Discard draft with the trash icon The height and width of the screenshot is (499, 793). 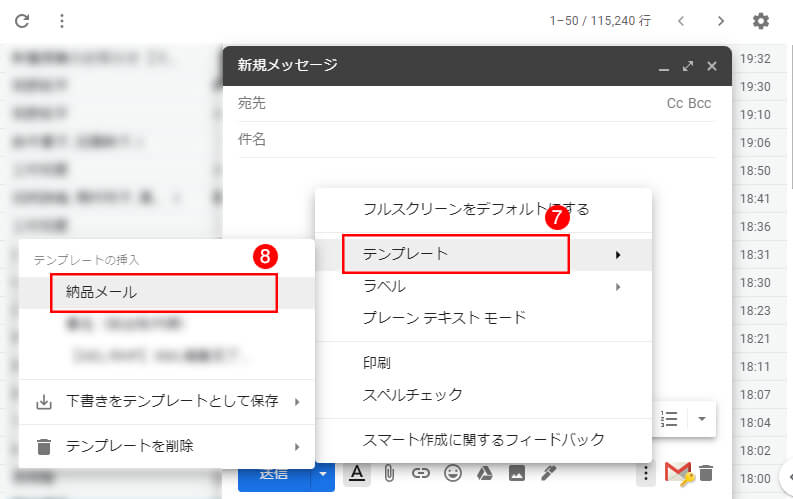coord(706,473)
